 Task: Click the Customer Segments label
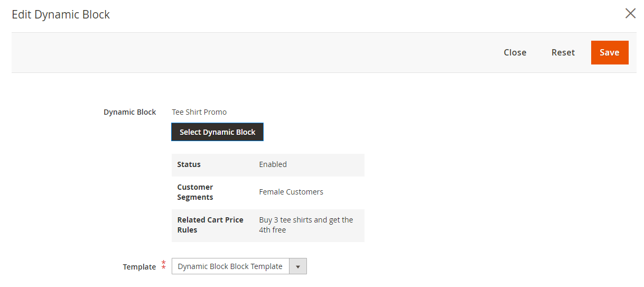(195, 192)
